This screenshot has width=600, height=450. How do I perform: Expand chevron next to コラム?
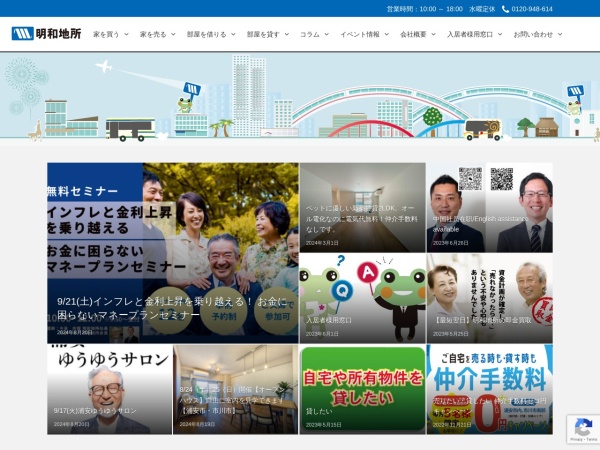(x=326, y=34)
